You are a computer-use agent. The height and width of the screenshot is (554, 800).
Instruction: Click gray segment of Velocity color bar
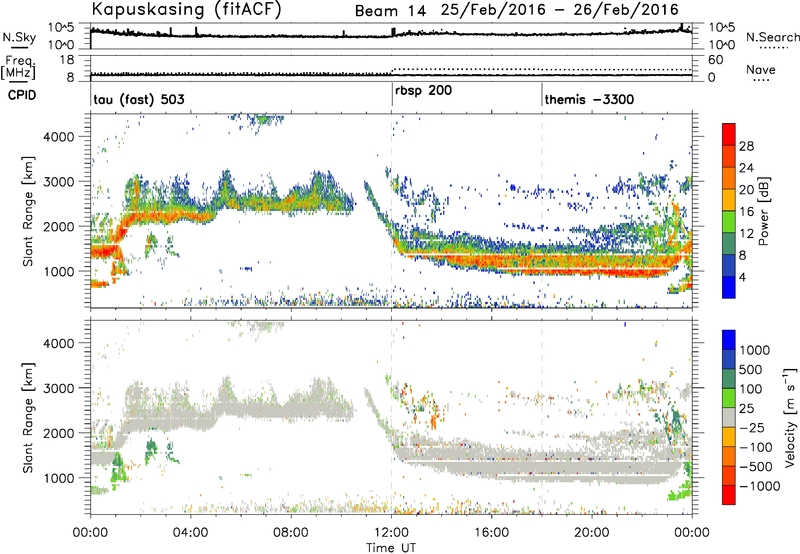(x=729, y=418)
